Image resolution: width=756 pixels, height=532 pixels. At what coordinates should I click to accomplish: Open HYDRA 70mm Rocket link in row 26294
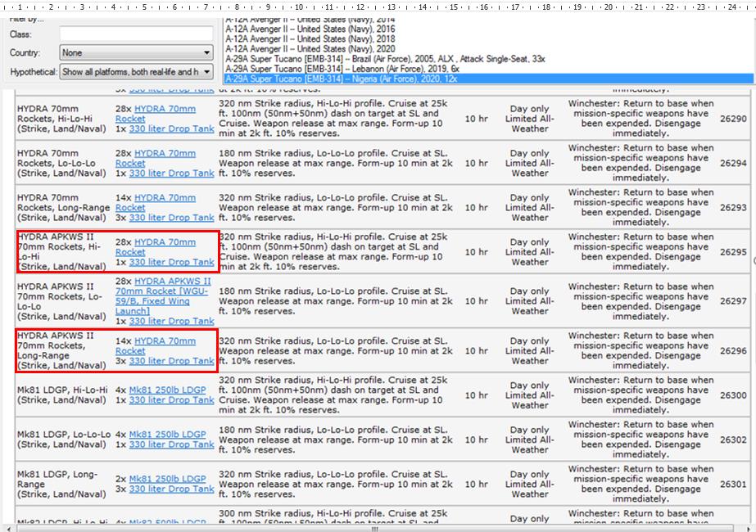click(156, 158)
